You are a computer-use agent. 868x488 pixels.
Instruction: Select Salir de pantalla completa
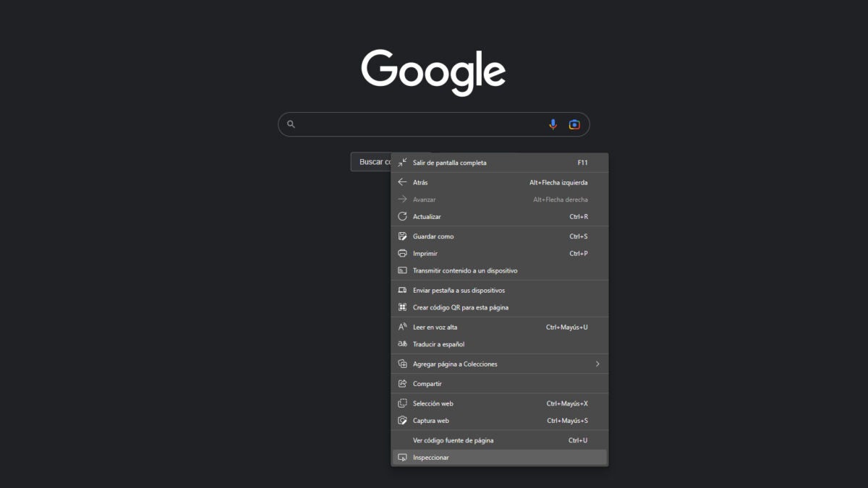(x=449, y=163)
